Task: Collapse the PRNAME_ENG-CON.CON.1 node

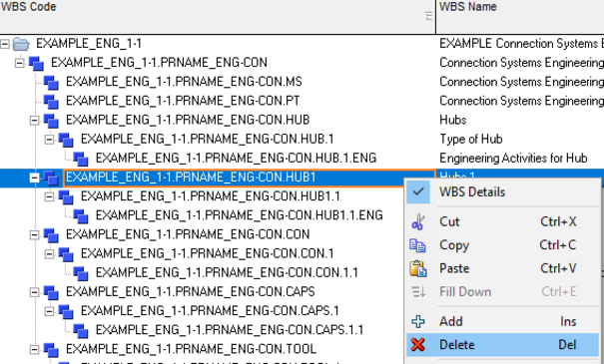Action: 49,254
